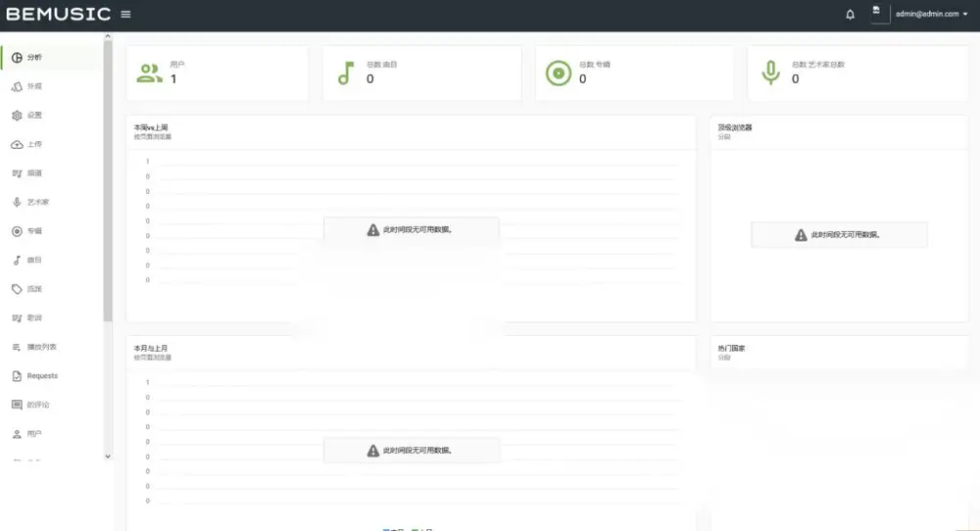Viewport: 980px width, 531px height.
Task: Click the 热门国家 panel title
Action: pyautogui.click(x=731, y=349)
